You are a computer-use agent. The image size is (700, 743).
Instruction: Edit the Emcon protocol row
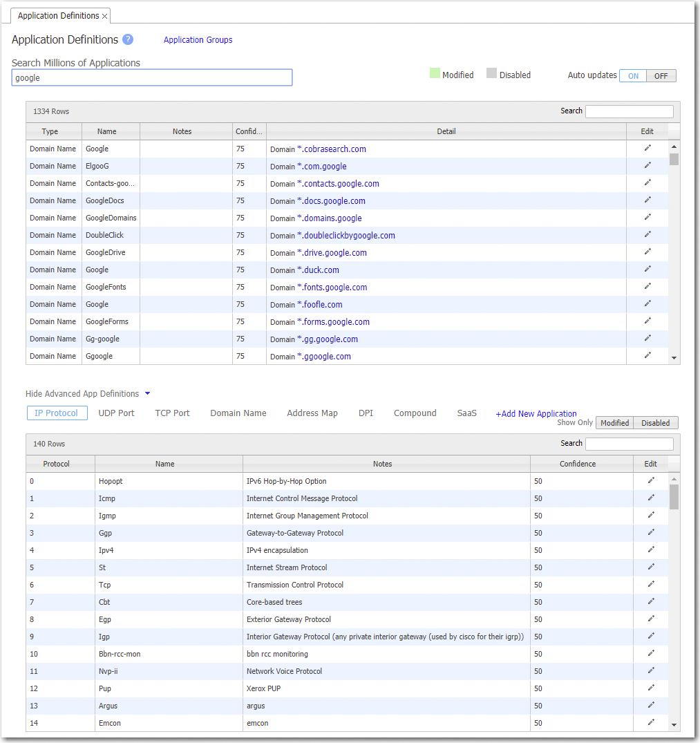[651, 722]
